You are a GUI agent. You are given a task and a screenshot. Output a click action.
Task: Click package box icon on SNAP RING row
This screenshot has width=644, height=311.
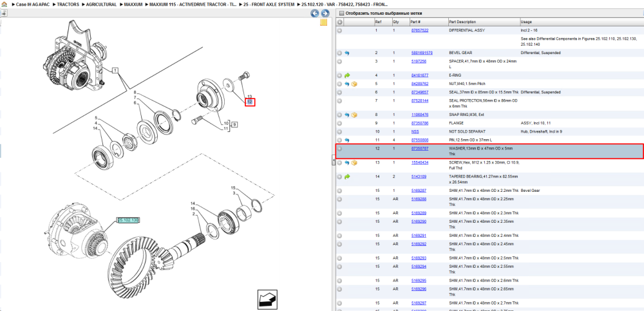pos(354,115)
